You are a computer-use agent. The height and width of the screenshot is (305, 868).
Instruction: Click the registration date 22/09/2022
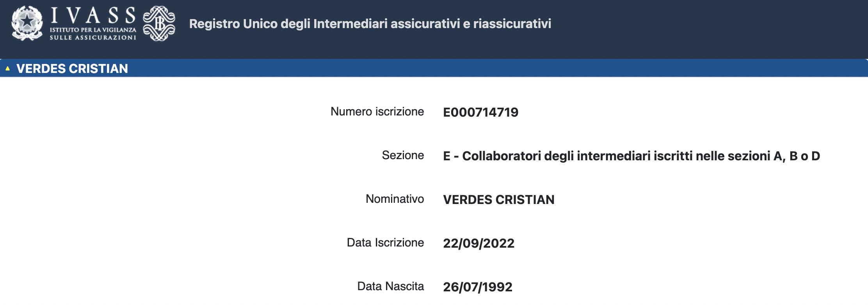click(x=478, y=243)
